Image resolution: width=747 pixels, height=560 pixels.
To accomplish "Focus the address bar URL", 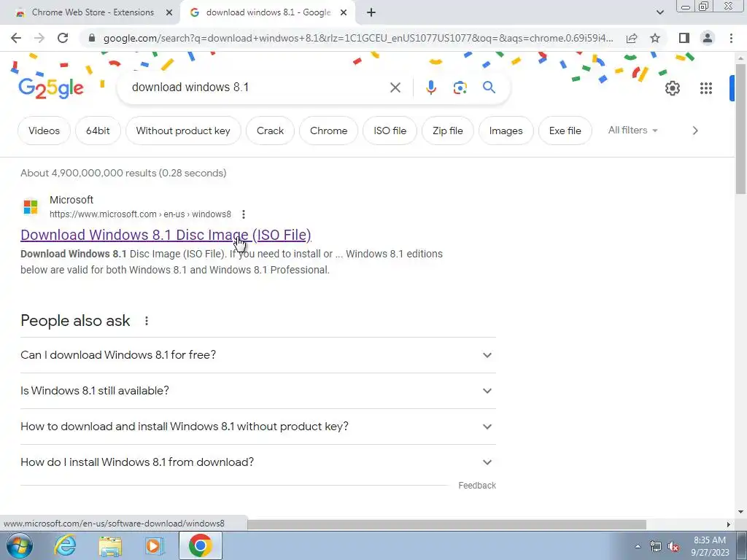I will 357,38.
